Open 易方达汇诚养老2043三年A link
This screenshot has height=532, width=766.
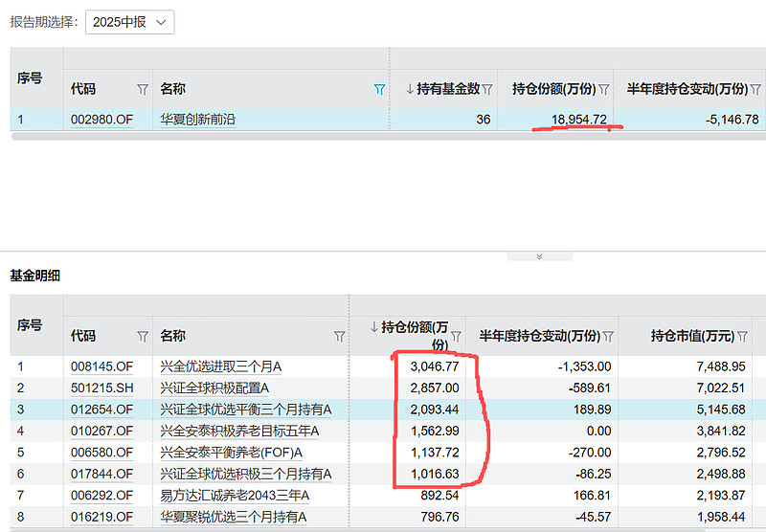[x=235, y=496]
